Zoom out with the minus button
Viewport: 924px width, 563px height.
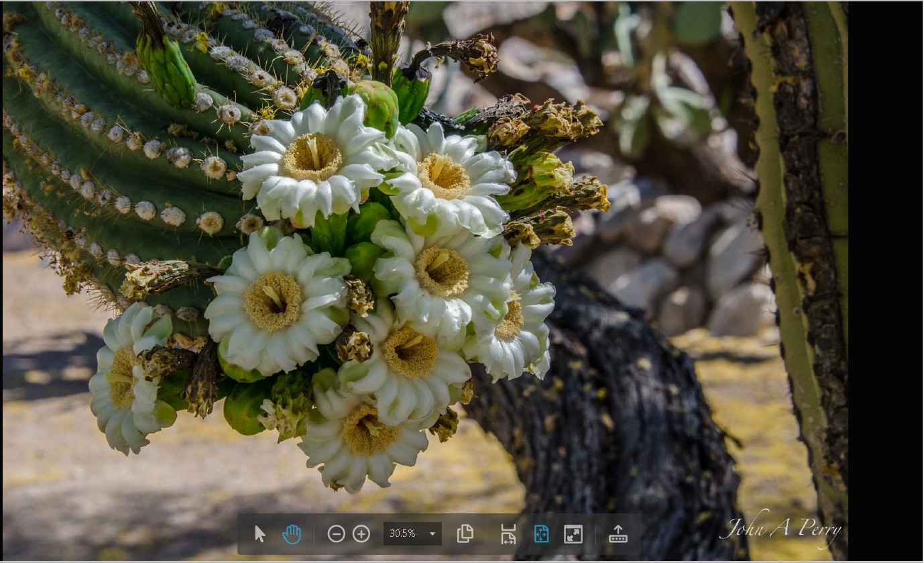[336, 534]
